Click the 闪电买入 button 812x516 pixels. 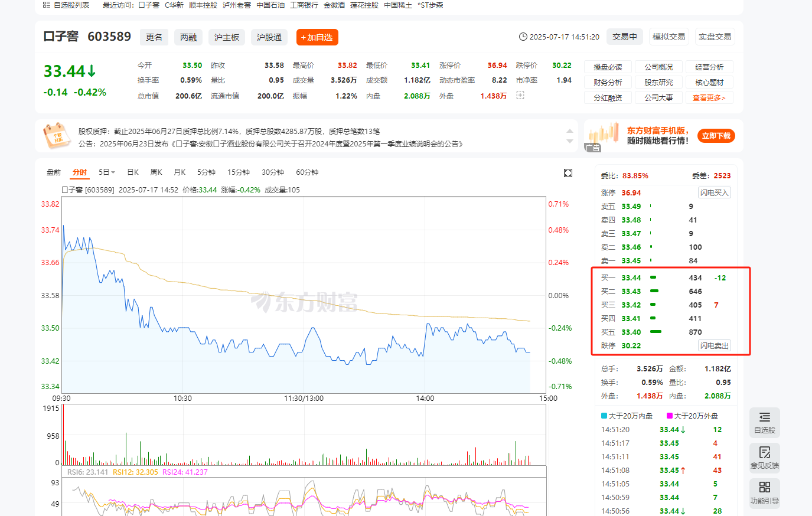coord(715,192)
